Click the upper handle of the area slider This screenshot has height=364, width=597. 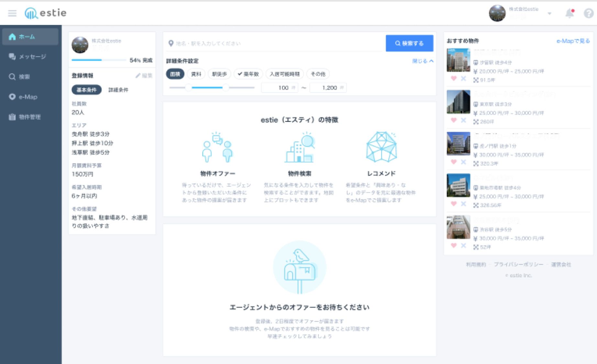pyautogui.click(x=226, y=87)
